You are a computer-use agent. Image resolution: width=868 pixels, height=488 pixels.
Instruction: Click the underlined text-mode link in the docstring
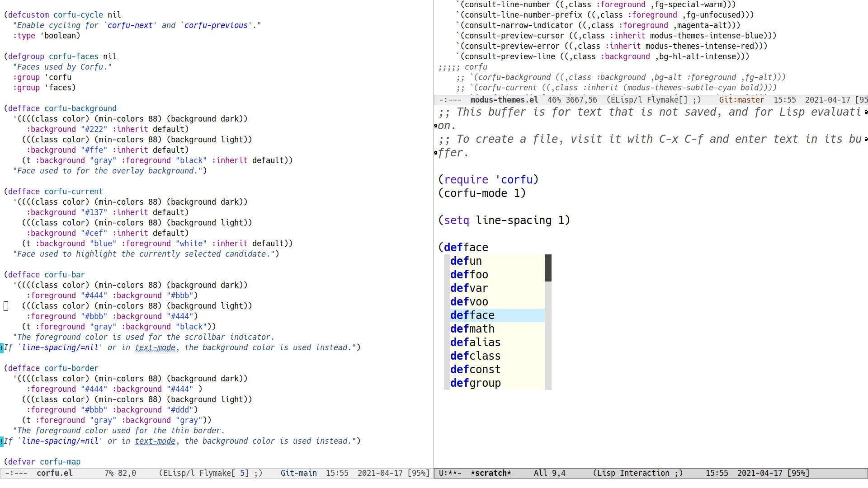point(155,347)
